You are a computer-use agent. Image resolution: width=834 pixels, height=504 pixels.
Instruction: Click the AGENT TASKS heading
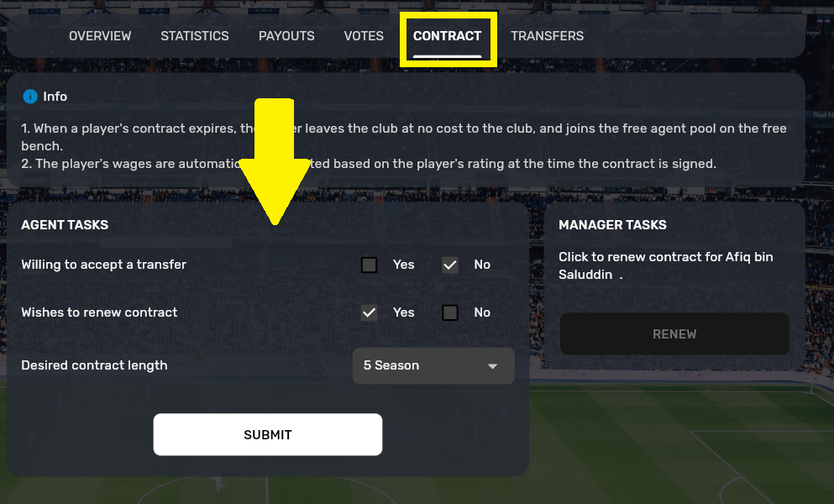pyautogui.click(x=65, y=225)
